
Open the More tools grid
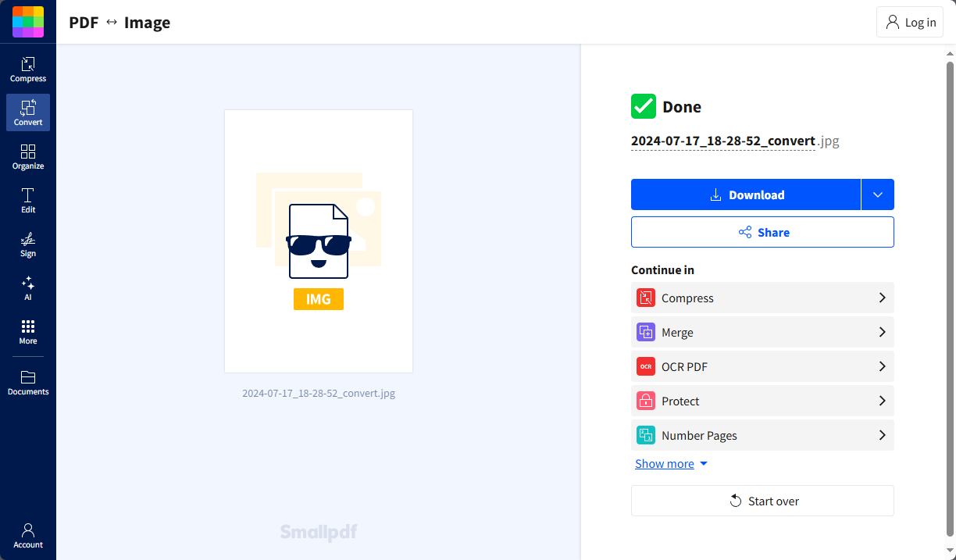[28, 331]
